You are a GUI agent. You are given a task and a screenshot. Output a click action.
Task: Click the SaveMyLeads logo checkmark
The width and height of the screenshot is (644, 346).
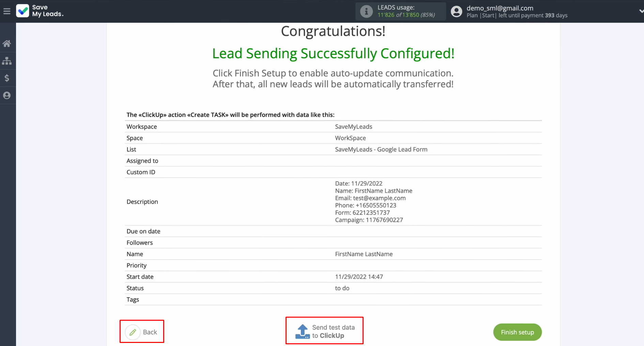click(x=23, y=11)
